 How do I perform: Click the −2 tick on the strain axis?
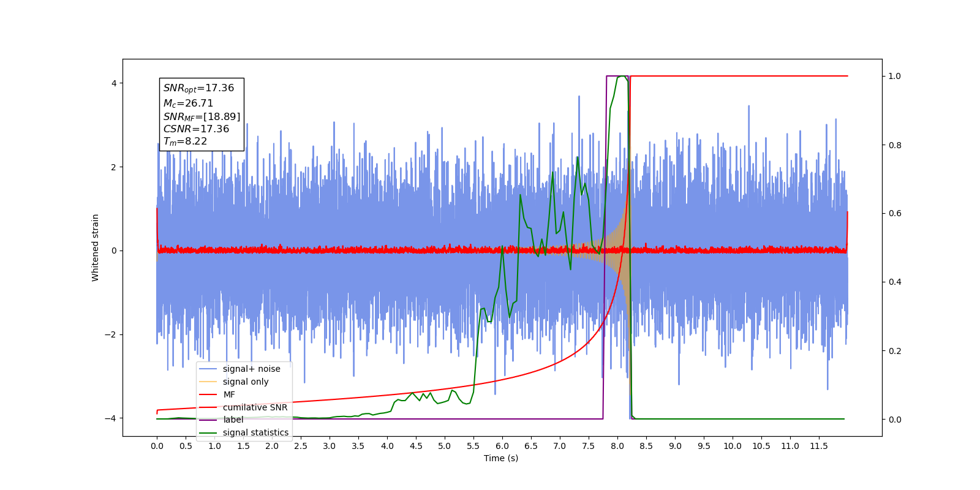click(x=110, y=334)
